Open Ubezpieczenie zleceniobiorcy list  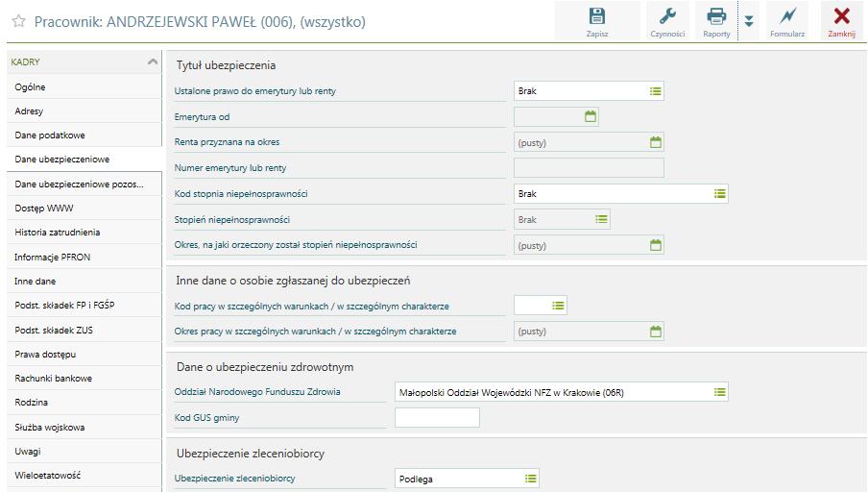coord(530,479)
